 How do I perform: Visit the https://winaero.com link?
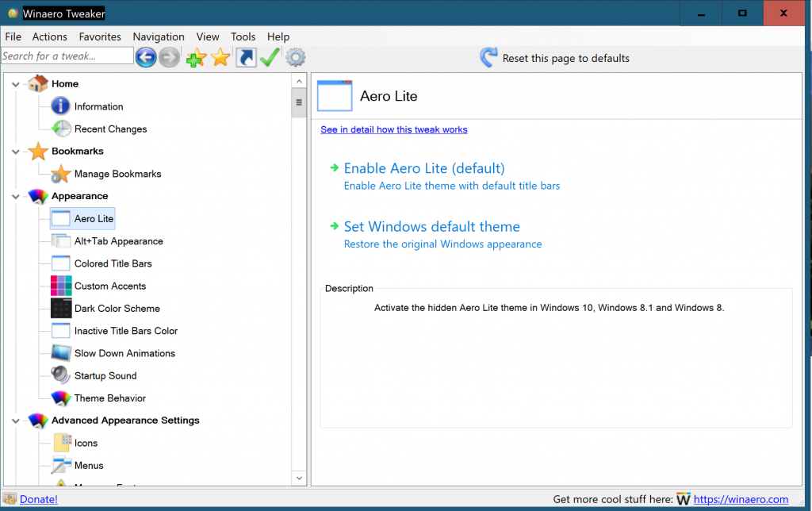tap(741, 499)
